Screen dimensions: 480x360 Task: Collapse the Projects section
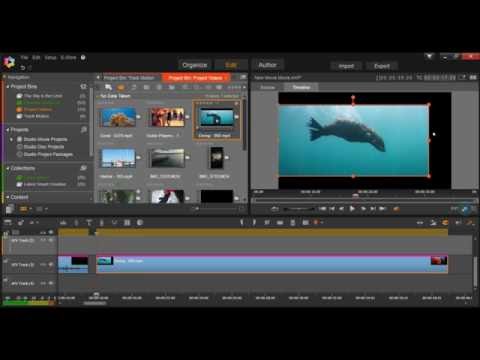[8, 130]
